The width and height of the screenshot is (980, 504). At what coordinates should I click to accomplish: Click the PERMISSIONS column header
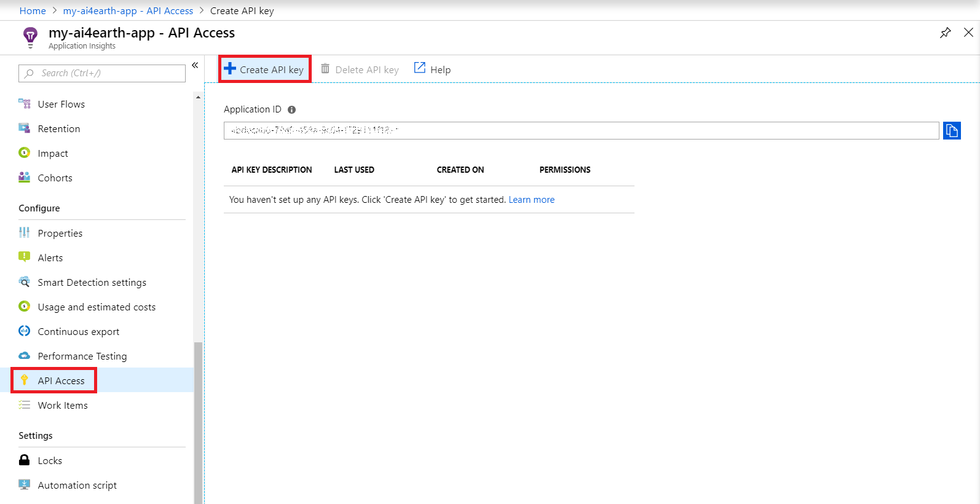click(565, 170)
